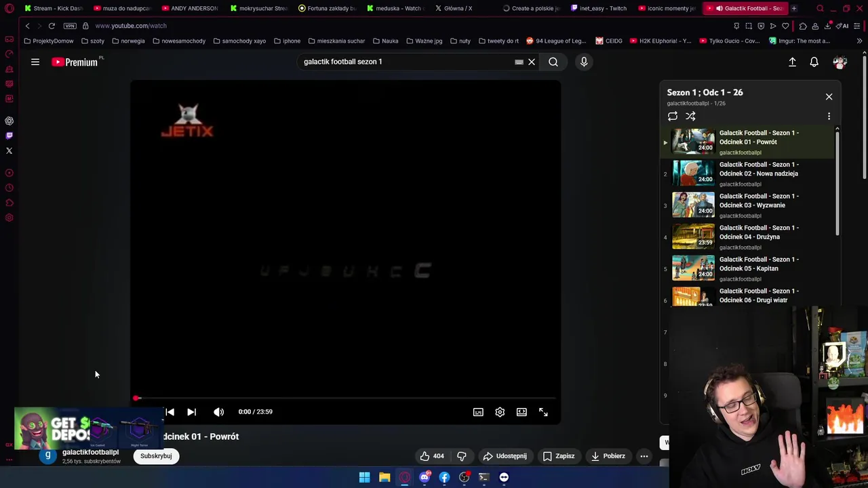The image size is (868, 488).
Task: Select playlist video Odcinek 02 - Nowa nadzieja
Action: [x=749, y=174]
